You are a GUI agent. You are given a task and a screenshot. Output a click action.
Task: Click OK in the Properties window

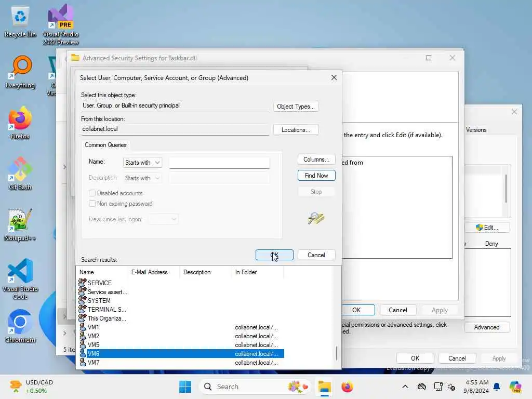415,358
